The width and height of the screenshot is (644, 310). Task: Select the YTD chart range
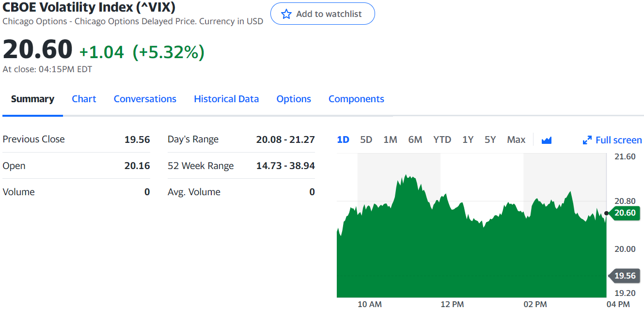(442, 139)
